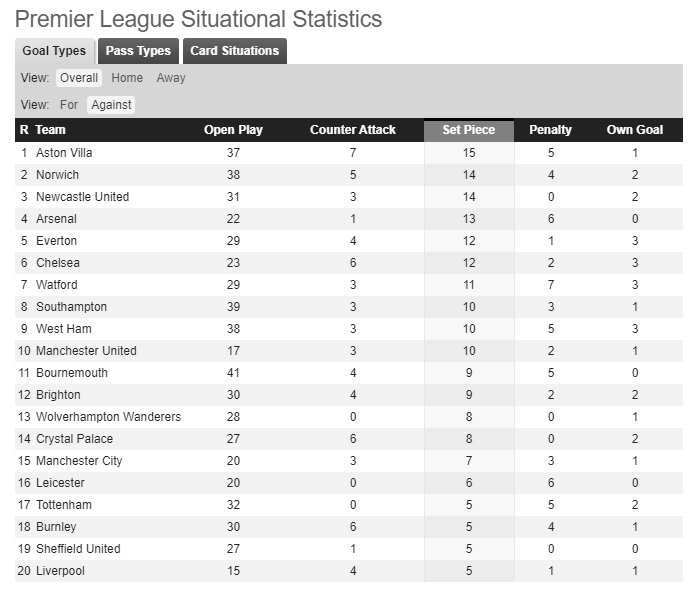Switch view to Away matches

point(171,78)
